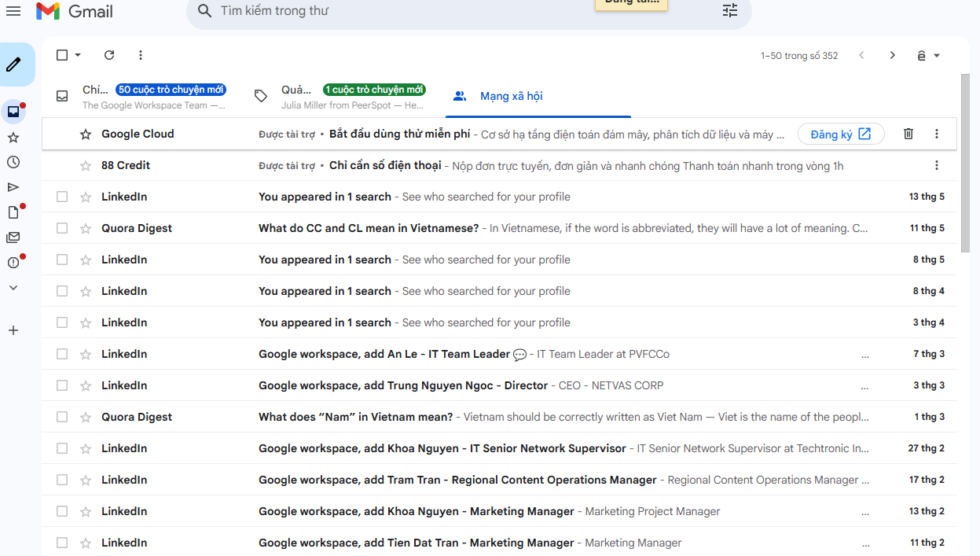
Task: Select the Mạng xã hội tab
Action: pyautogui.click(x=538, y=96)
